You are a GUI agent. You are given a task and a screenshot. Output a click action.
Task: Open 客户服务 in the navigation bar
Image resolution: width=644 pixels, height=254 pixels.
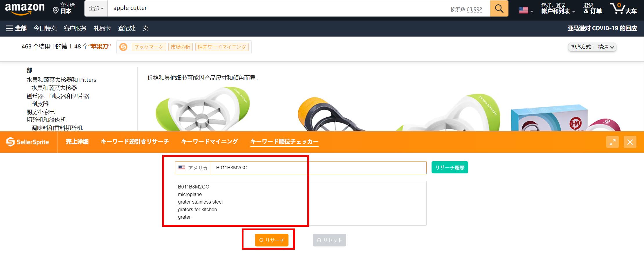[75, 28]
